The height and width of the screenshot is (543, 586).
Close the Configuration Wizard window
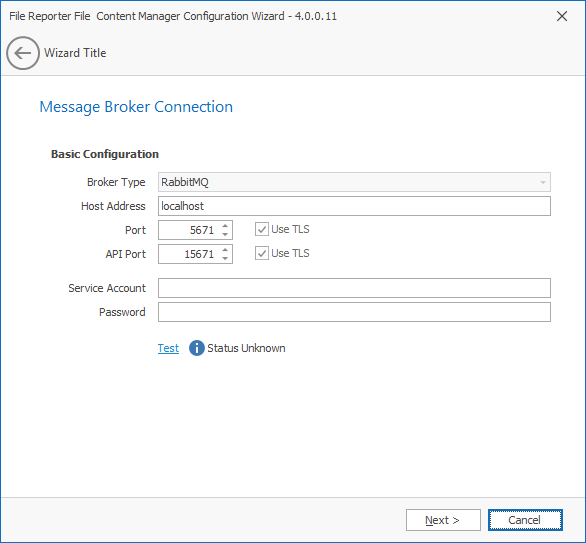562,16
